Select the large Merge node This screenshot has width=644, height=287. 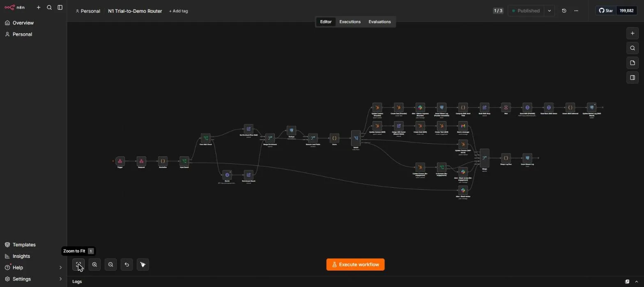[485, 158]
